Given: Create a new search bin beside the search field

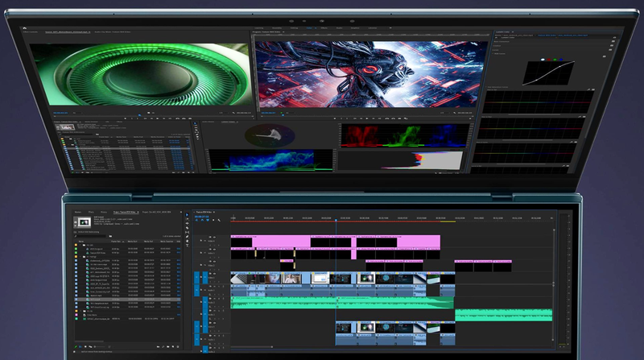Looking at the screenshot, I should [110, 236].
